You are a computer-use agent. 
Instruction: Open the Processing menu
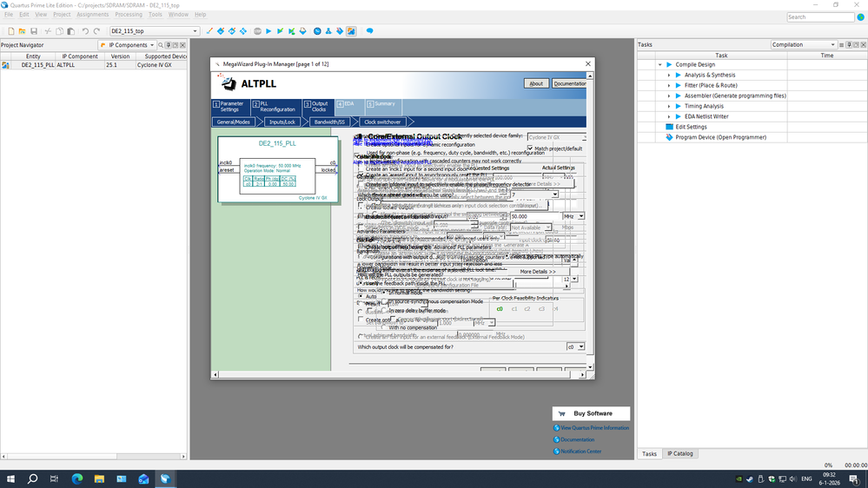(x=129, y=15)
